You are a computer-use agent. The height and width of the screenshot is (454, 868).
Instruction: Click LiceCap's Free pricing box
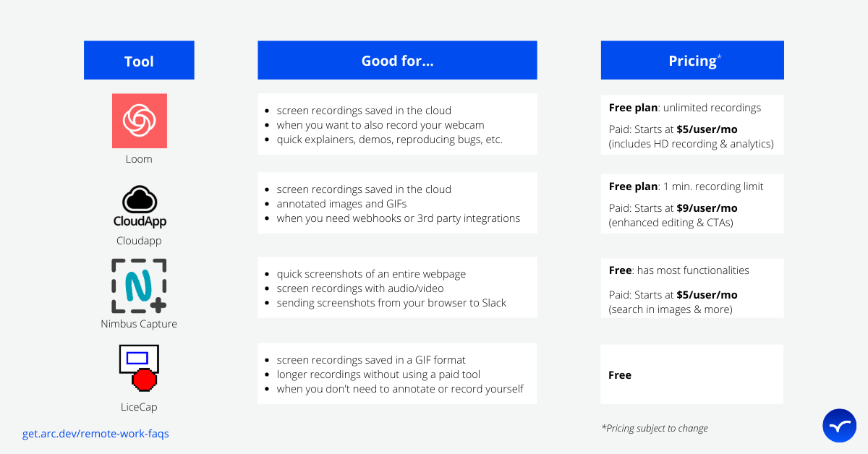(x=692, y=374)
